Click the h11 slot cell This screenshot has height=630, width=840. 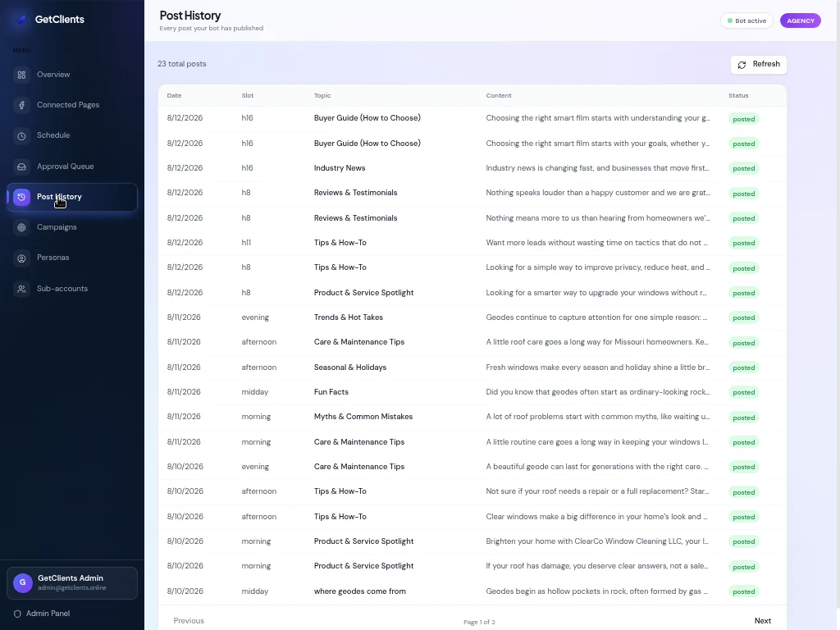click(246, 243)
